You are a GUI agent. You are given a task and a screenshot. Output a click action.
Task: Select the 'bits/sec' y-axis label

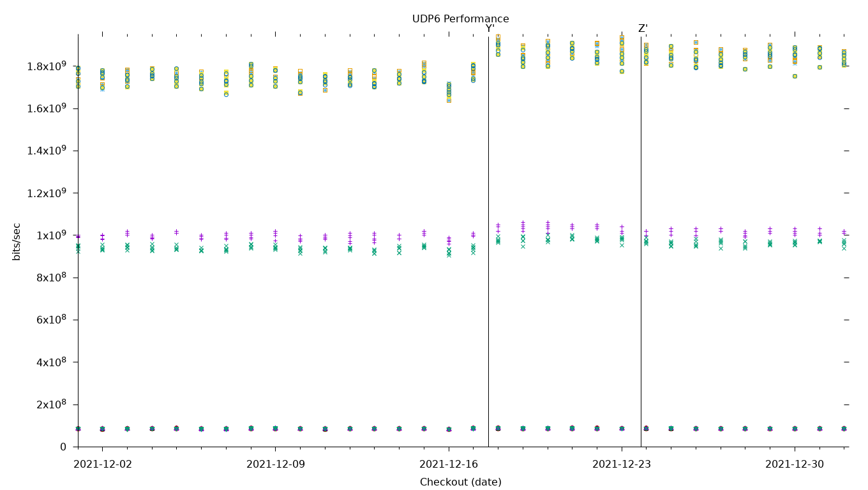coord(17,241)
